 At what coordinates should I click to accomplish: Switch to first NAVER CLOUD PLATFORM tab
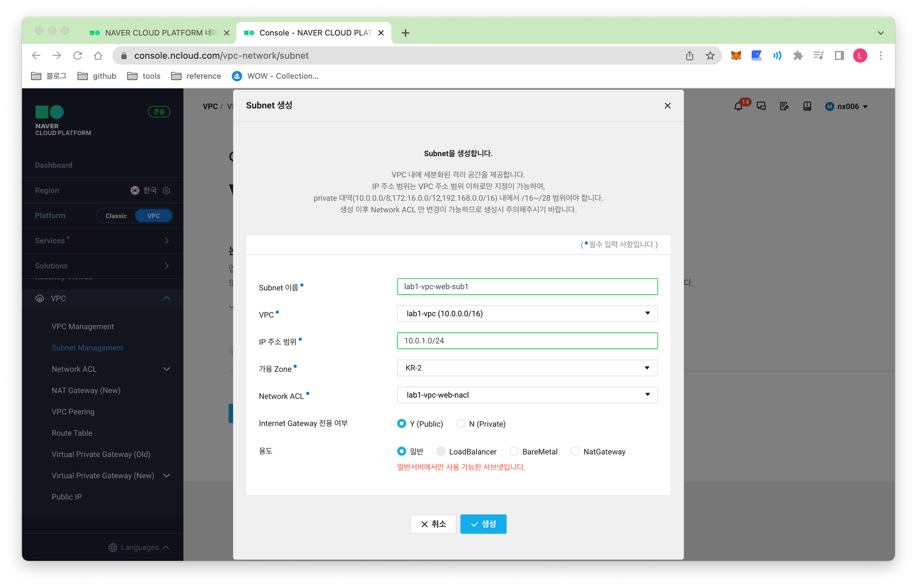point(154,33)
